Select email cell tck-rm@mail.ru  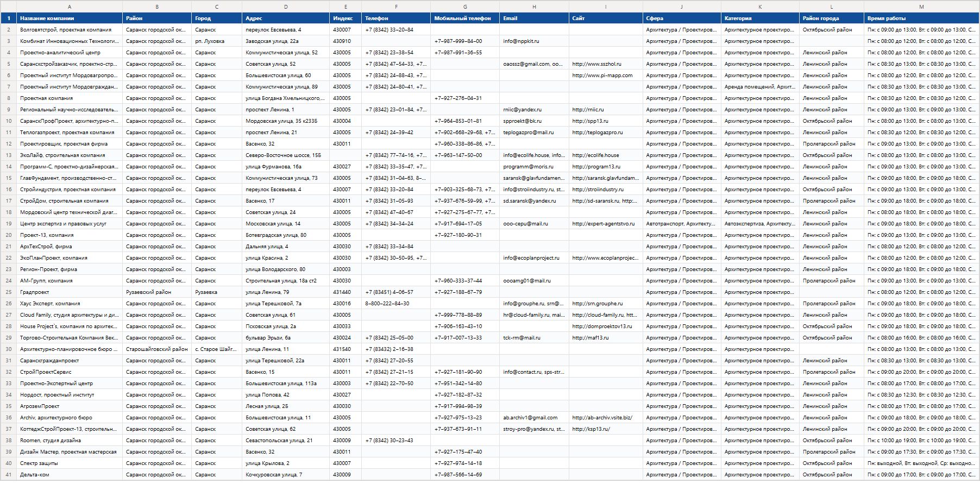(534, 338)
